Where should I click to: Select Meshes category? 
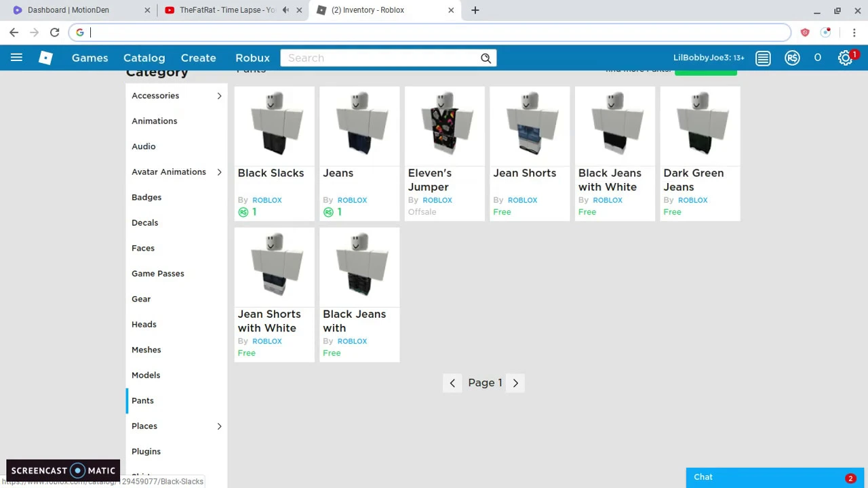[146, 350]
